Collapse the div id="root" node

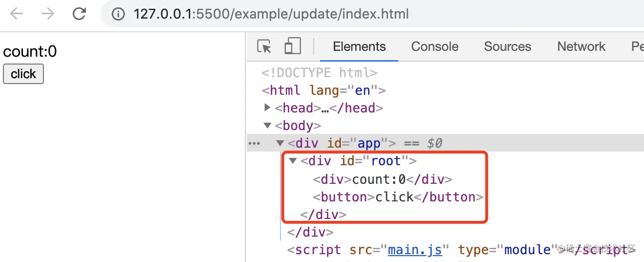pyautogui.click(x=293, y=161)
